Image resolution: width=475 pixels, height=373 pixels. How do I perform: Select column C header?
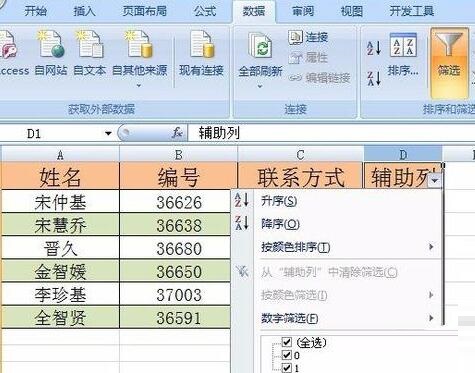click(300, 155)
